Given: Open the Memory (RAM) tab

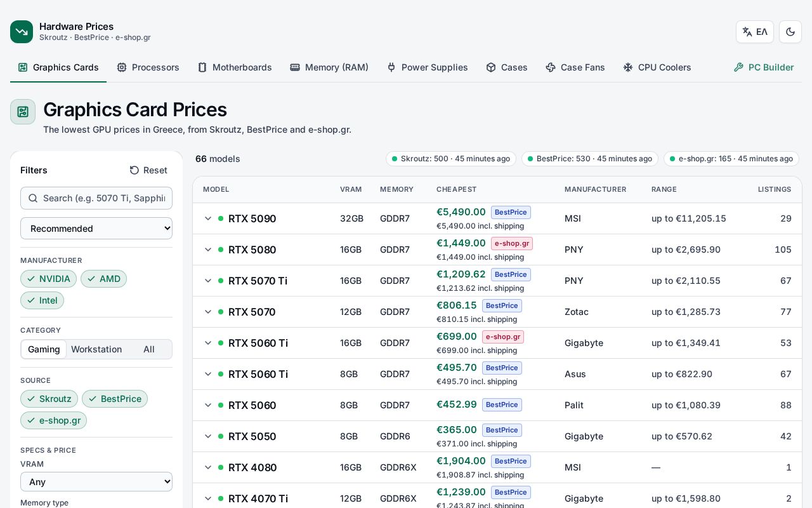Looking at the screenshot, I should coord(329,67).
